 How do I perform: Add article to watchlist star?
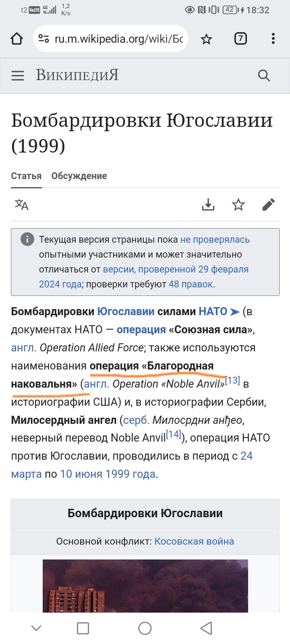238,204
